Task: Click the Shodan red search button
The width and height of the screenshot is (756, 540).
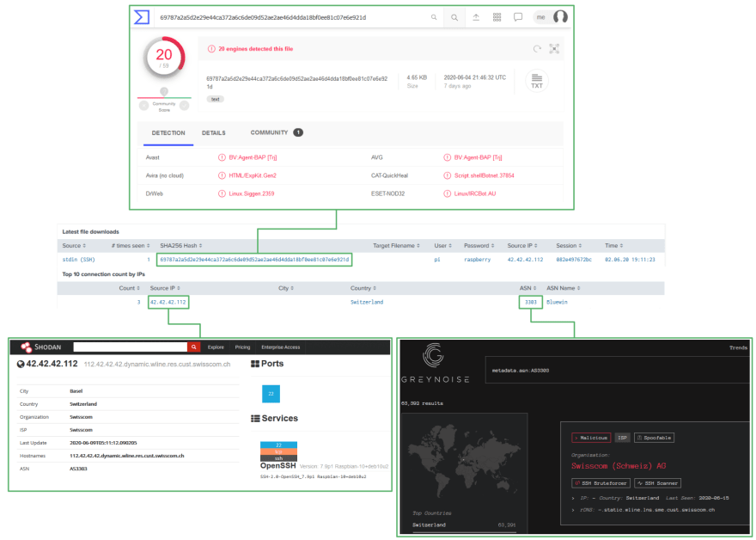Action: click(193, 347)
